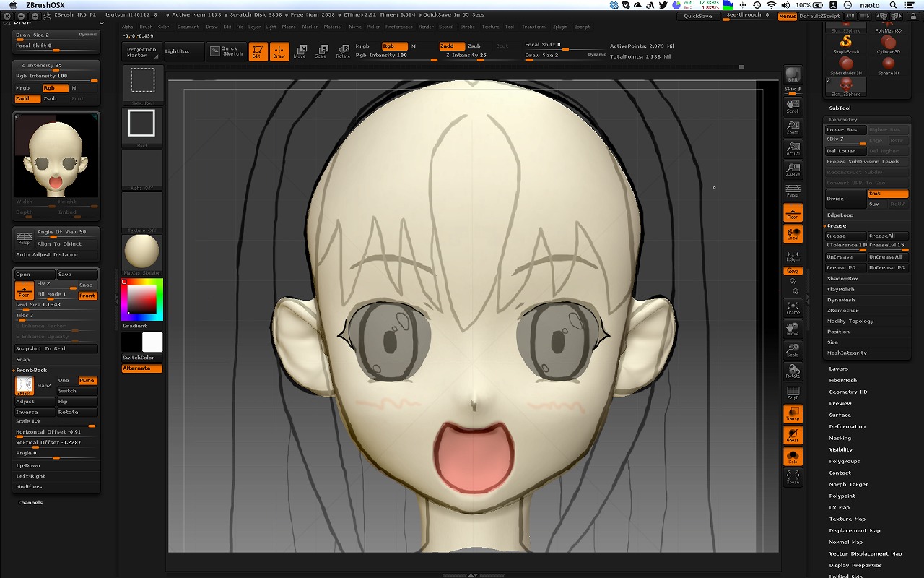Toggle the Transp transparency icon
Viewport: 924px width, 578px height.
click(x=793, y=414)
